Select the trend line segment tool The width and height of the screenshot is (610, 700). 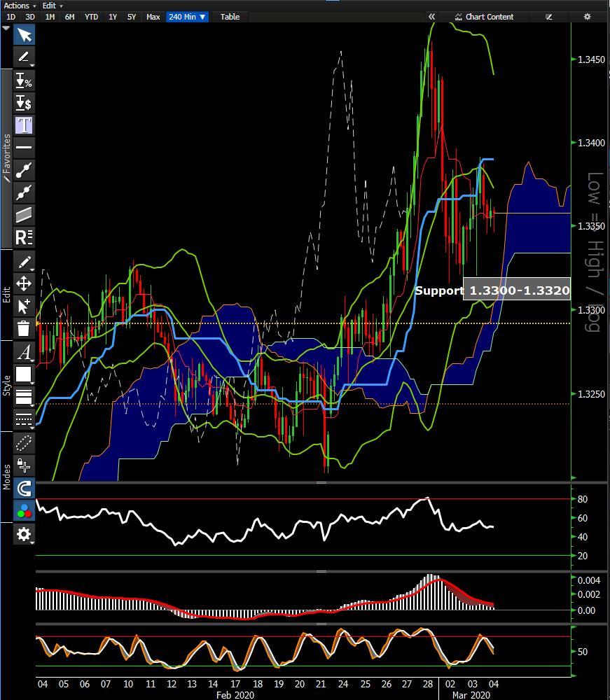coord(24,170)
